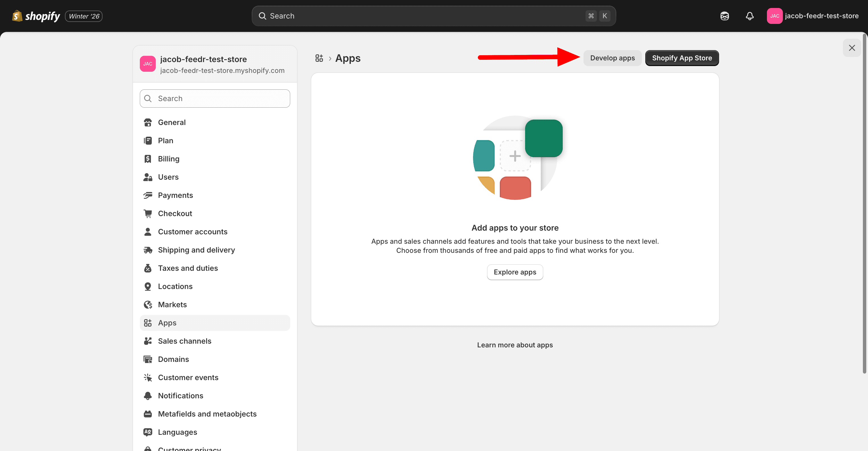
Task: Click the Checkout cart icon
Action: [148, 213]
